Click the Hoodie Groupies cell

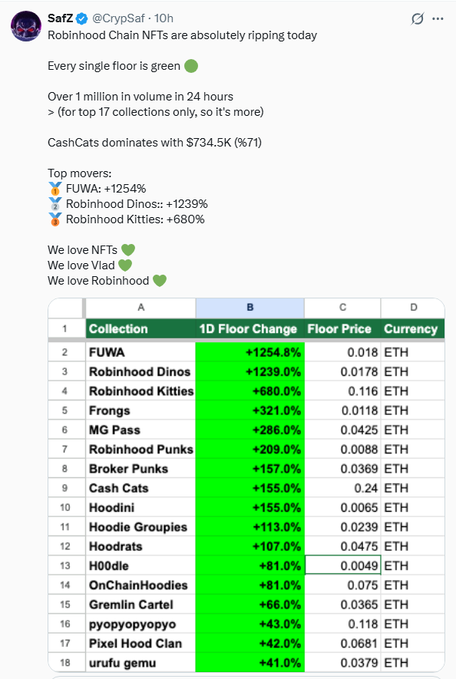tap(141, 527)
